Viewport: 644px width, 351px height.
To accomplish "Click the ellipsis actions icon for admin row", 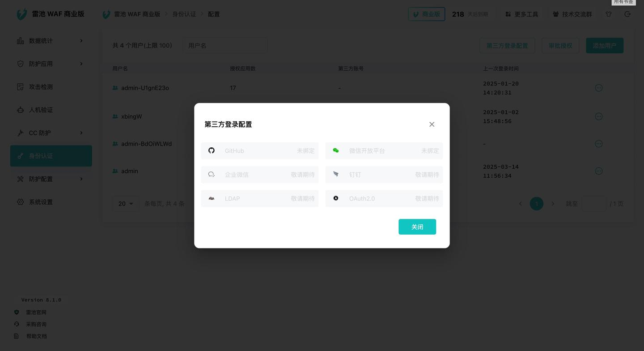I will [x=599, y=171].
